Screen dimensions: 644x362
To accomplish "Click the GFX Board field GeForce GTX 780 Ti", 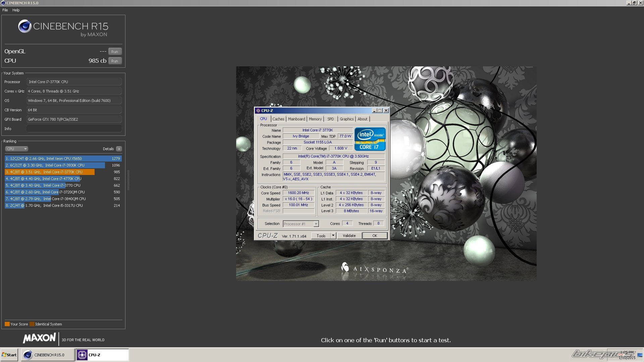I will (x=74, y=119).
